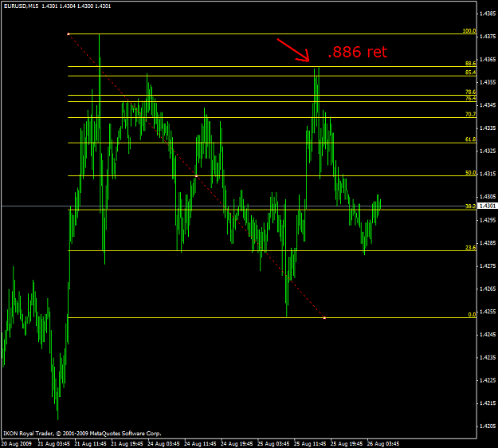
Task: Click price axis value 1.4245
Action: pos(488,335)
